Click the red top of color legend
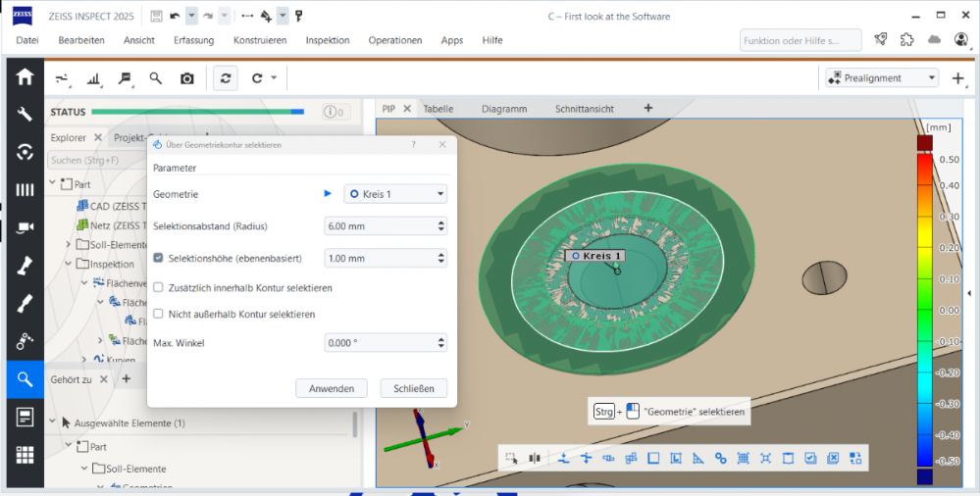 (x=924, y=143)
